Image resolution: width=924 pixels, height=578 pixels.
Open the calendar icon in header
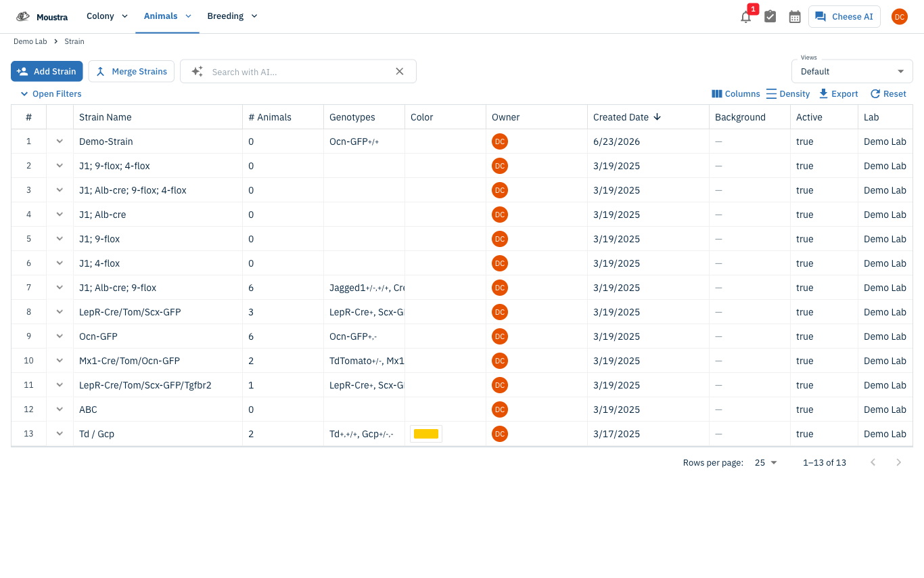(x=795, y=17)
